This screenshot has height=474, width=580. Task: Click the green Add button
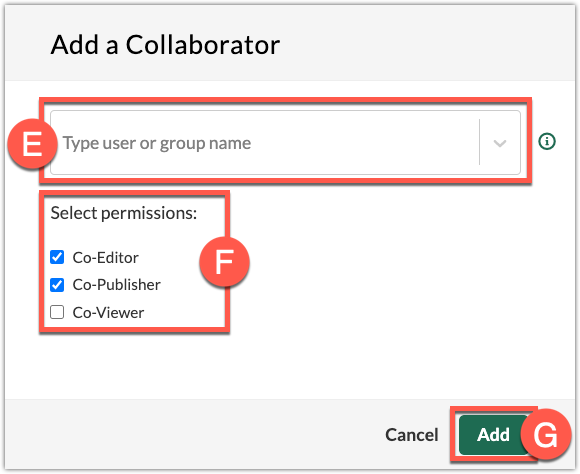pos(493,435)
